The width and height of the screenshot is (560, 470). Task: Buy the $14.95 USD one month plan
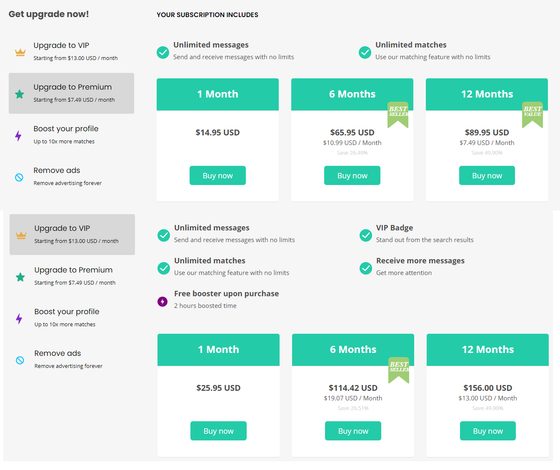click(x=218, y=175)
